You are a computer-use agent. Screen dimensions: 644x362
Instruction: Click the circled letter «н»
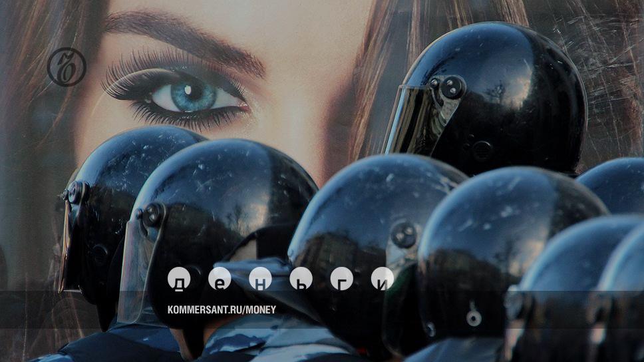pyautogui.click(x=260, y=279)
